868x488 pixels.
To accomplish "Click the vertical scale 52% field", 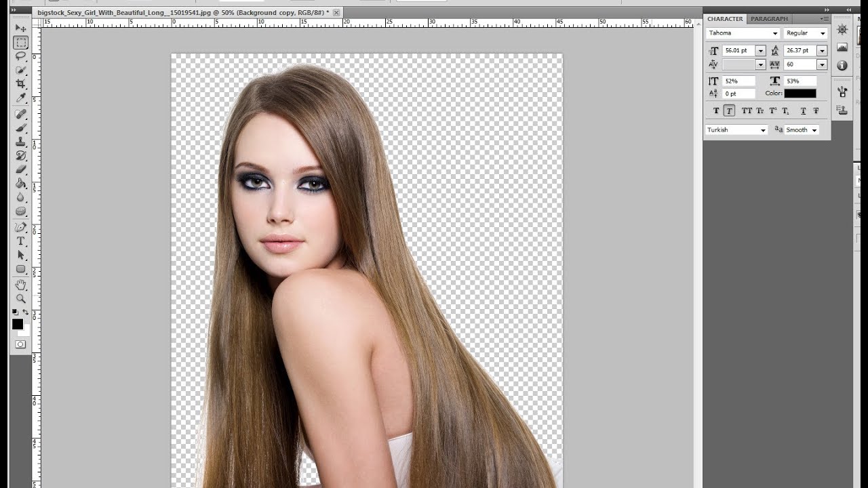I will pos(738,81).
